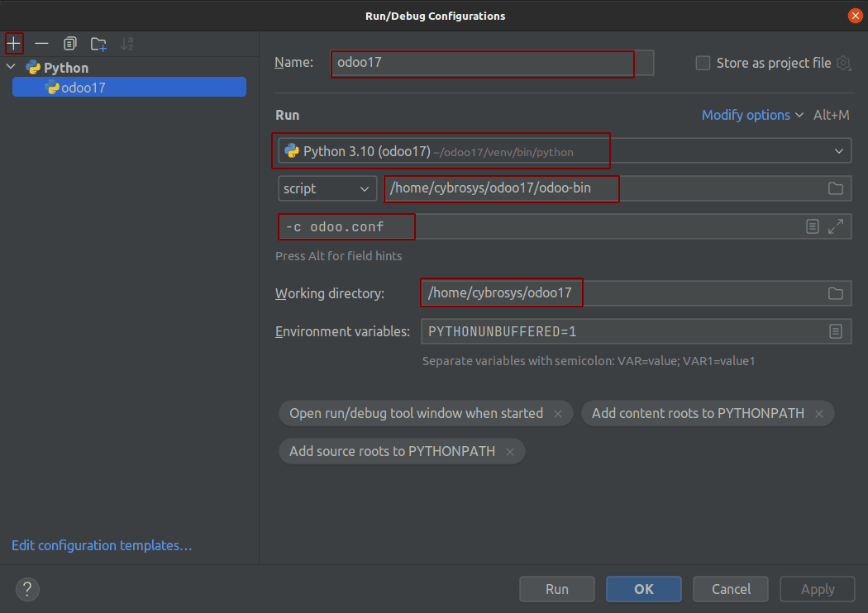Viewport: 868px width, 613px height.
Task: Expand the script parameters editor
Action: (836, 226)
